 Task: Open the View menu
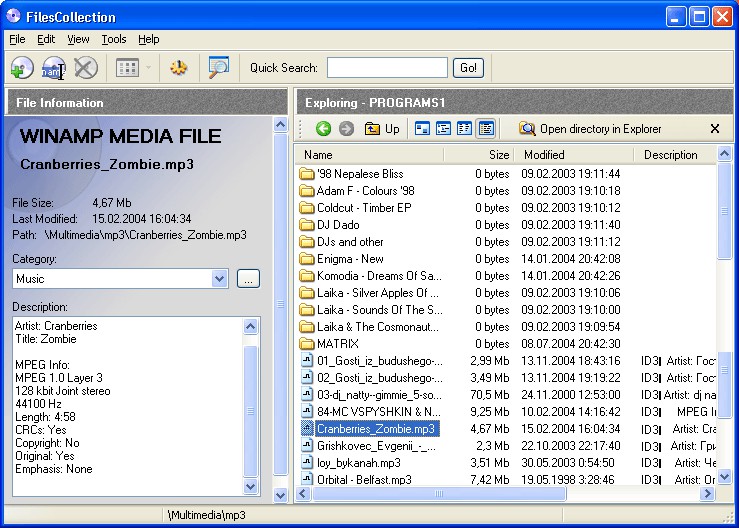[x=78, y=39]
